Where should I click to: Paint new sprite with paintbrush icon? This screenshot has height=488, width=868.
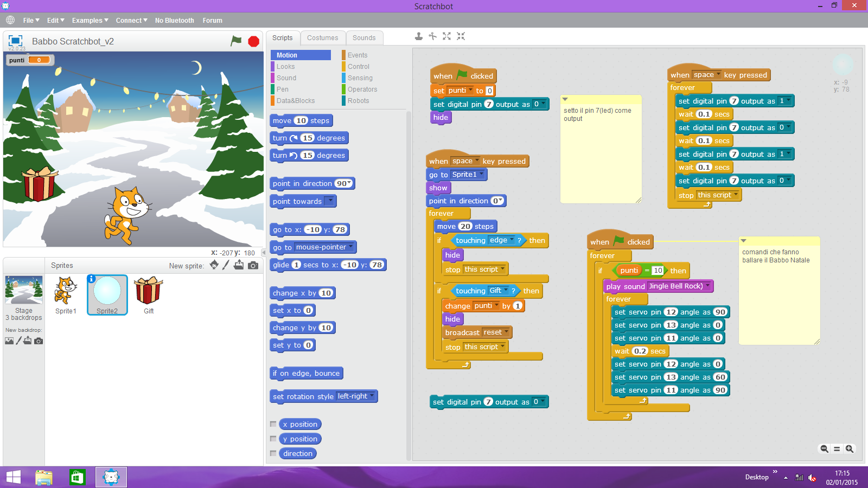(x=226, y=265)
